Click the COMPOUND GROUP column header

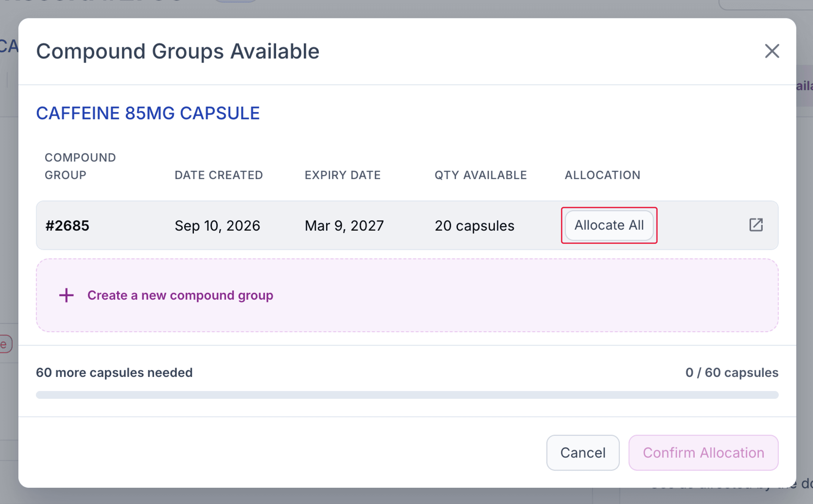80,166
